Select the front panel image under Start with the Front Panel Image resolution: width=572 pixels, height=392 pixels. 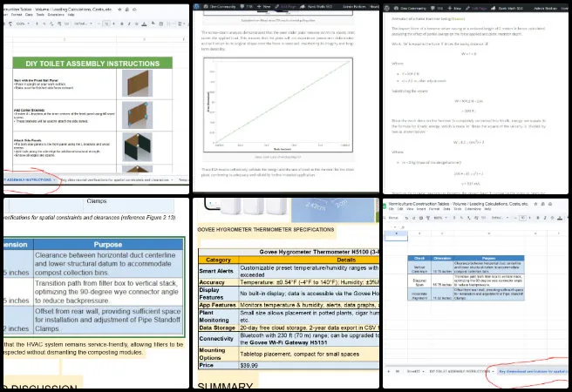click(x=137, y=84)
